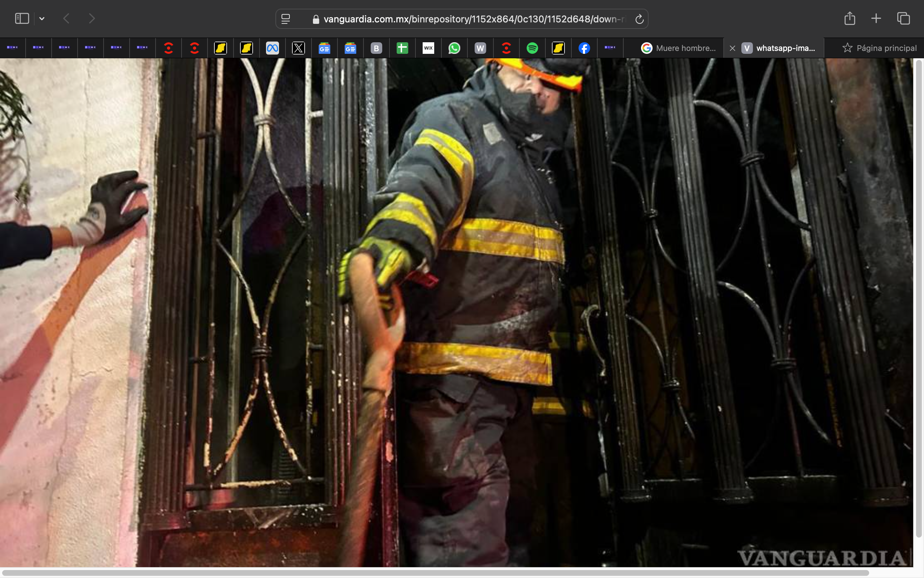Click the padlock site security icon
Image resolution: width=924 pixels, height=578 pixels.
coord(316,19)
